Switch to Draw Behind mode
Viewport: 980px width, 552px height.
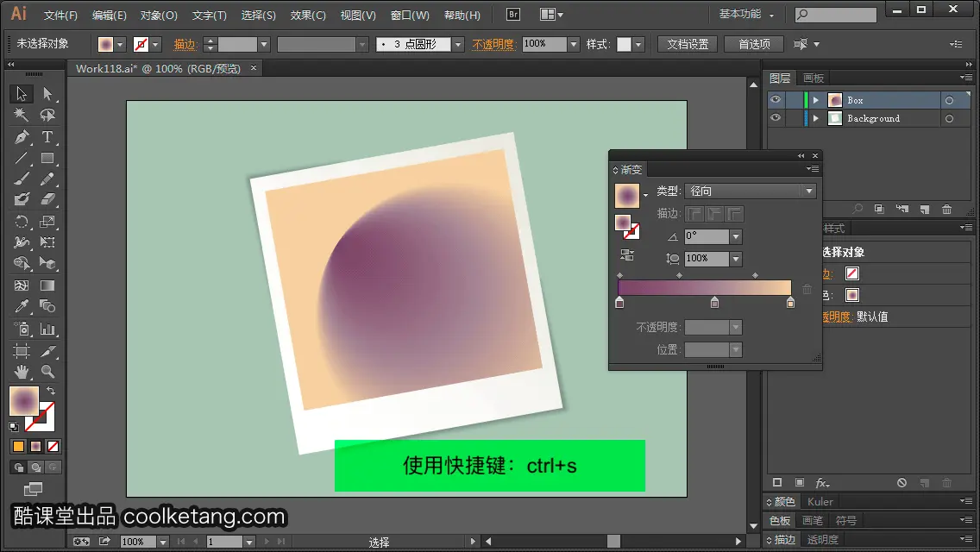pos(36,467)
